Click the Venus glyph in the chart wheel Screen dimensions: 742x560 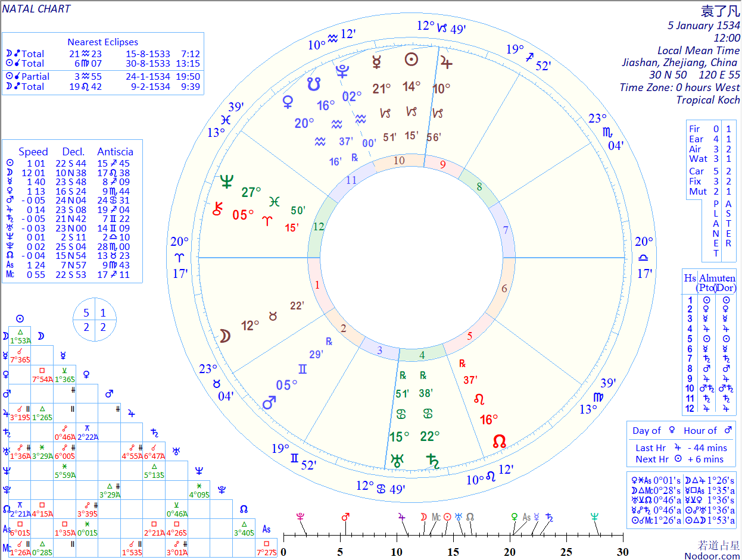(x=288, y=102)
